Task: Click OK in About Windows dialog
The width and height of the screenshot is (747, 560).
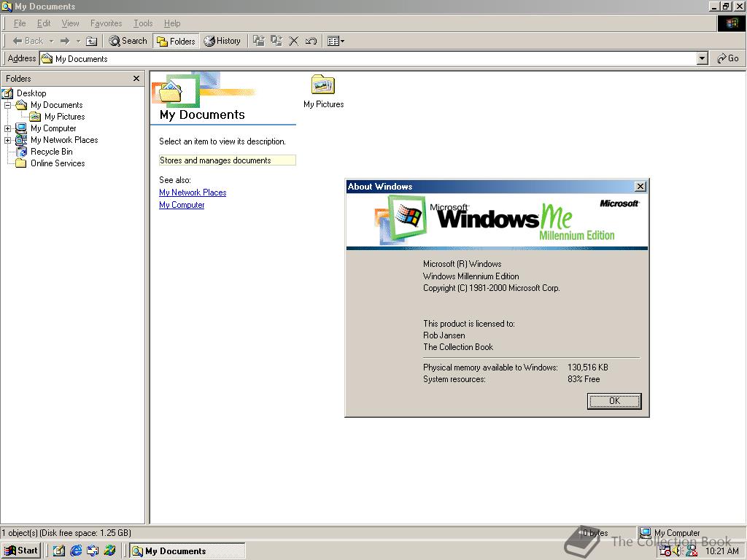Action: coord(614,401)
